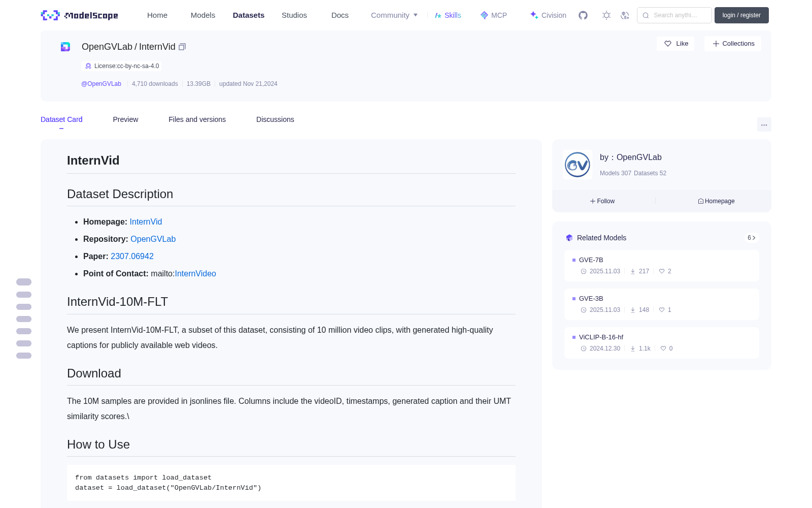Click the ModelScope logo

click(x=79, y=15)
